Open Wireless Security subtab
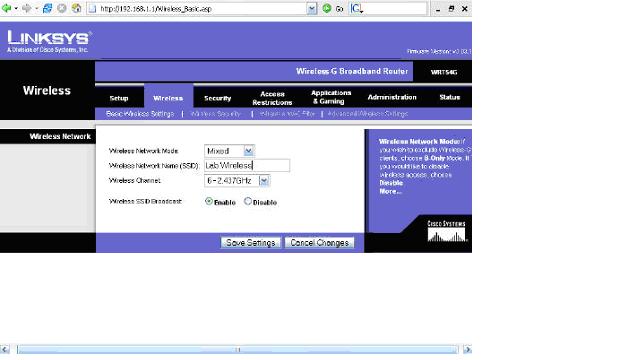The image size is (640, 360). (x=216, y=114)
